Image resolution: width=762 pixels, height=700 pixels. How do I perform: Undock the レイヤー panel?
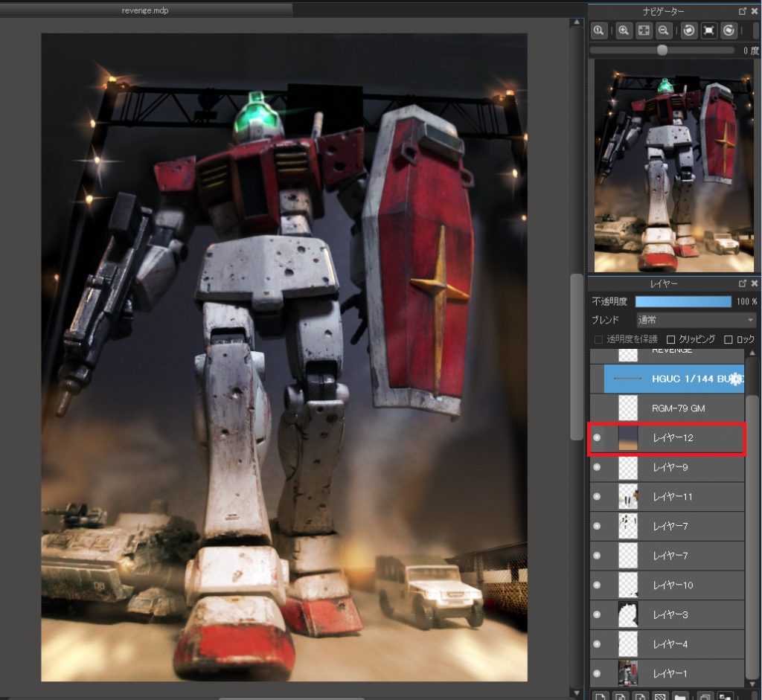742,283
